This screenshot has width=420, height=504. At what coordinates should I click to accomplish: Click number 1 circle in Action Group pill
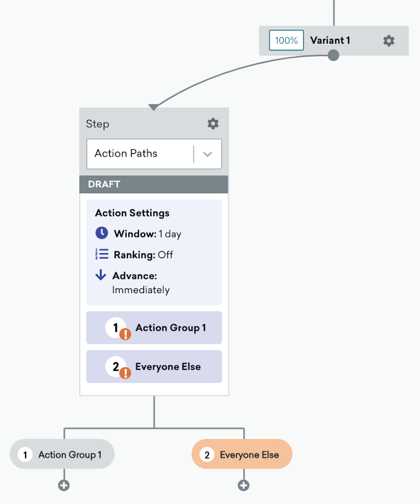point(25,454)
